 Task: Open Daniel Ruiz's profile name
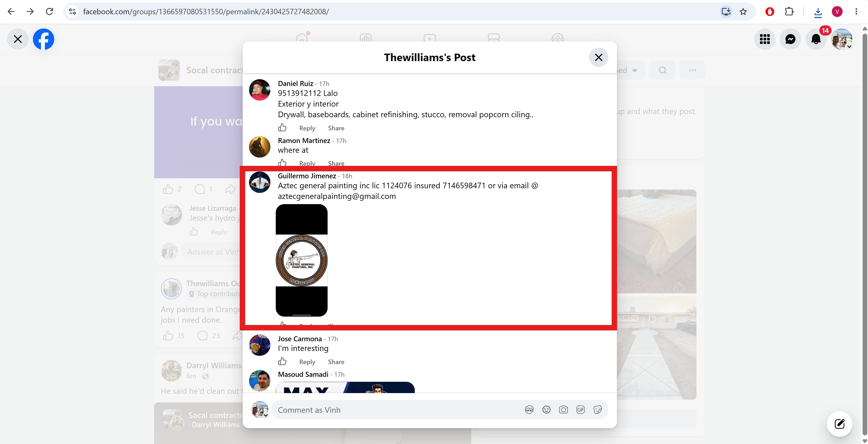(295, 84)
